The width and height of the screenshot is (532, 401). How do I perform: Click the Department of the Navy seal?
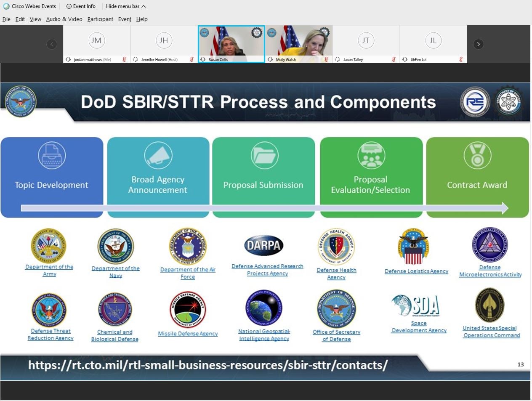tap(115, 247)
